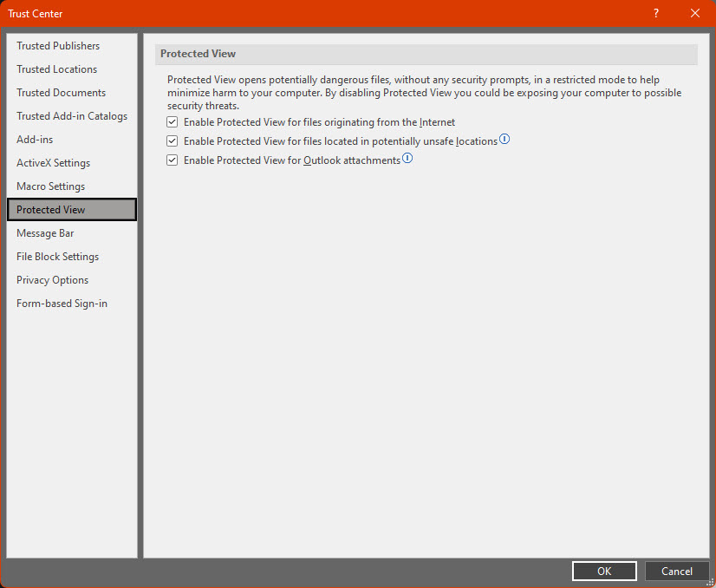Image resolution: width=716 pixels, height=588 pixels.
Task: Select the Add-ins category
Action: click(x=35, y=139)
